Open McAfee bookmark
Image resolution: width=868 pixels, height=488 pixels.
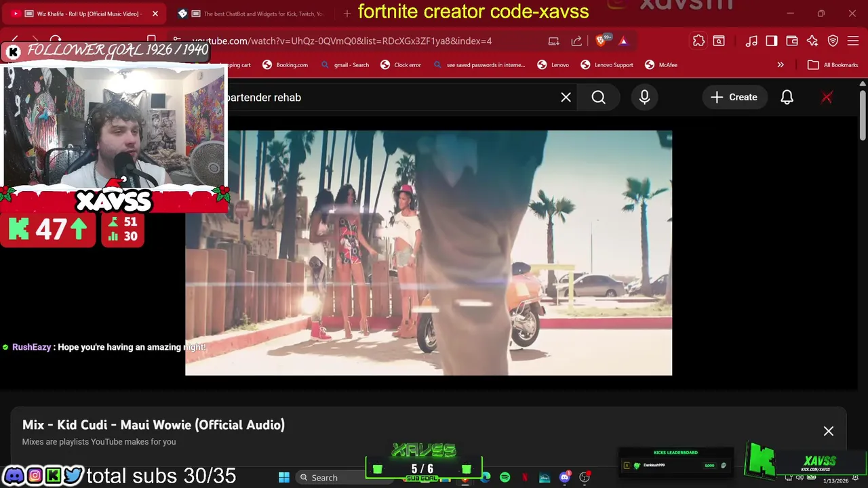(x=660, y=65)
